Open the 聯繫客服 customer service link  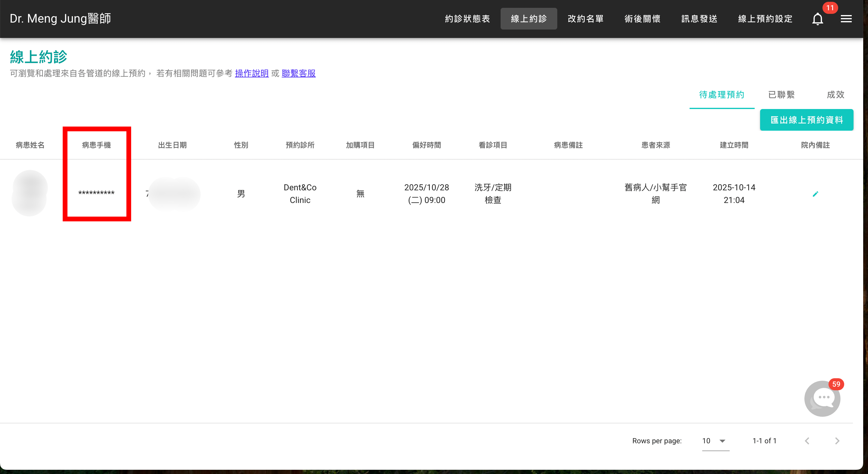click(x=299, y=73)
